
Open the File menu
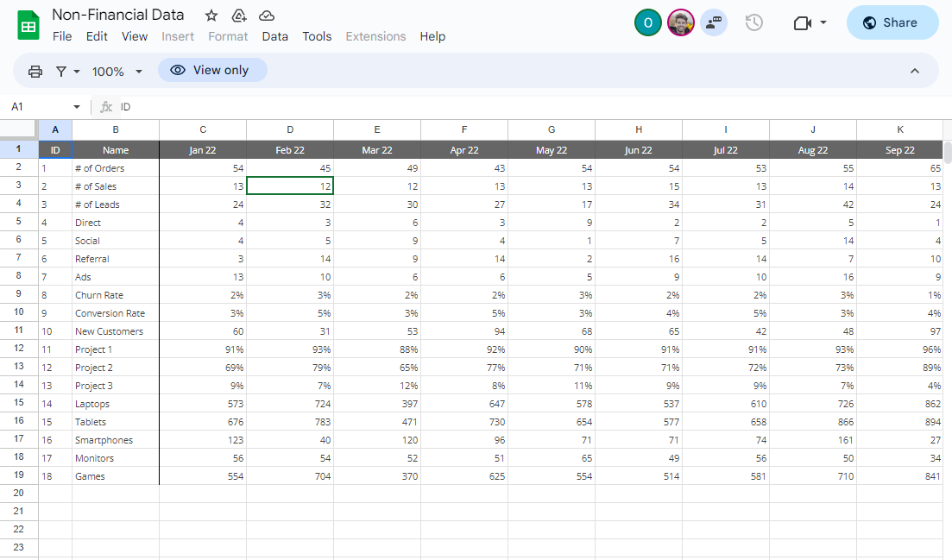pos(62,36)
